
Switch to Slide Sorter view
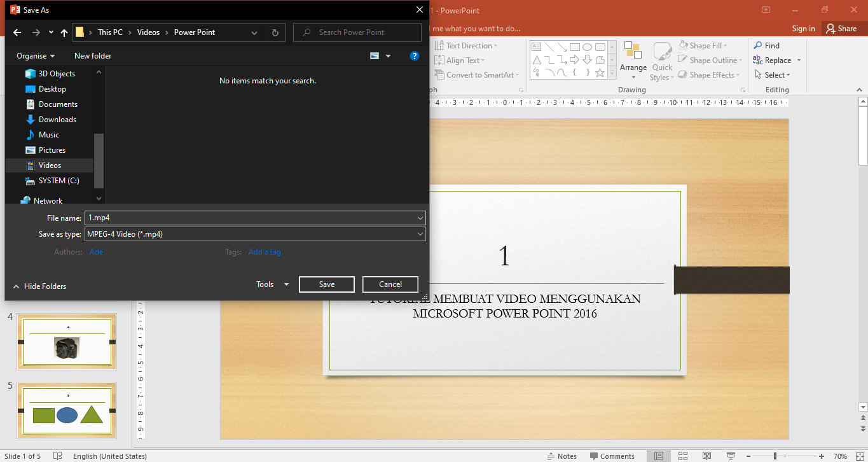tap(683, 456)
